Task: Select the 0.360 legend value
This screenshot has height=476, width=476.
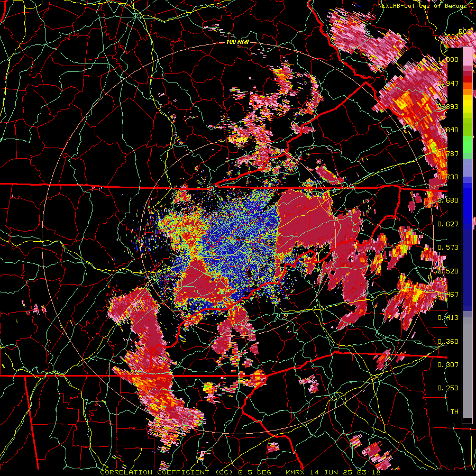Action: 448,342
